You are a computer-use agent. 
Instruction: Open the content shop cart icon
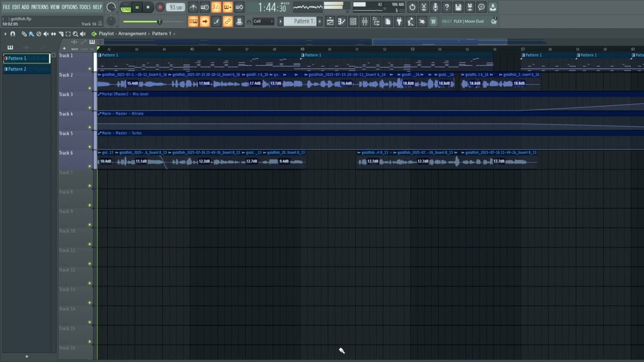(x=433, y=21)
